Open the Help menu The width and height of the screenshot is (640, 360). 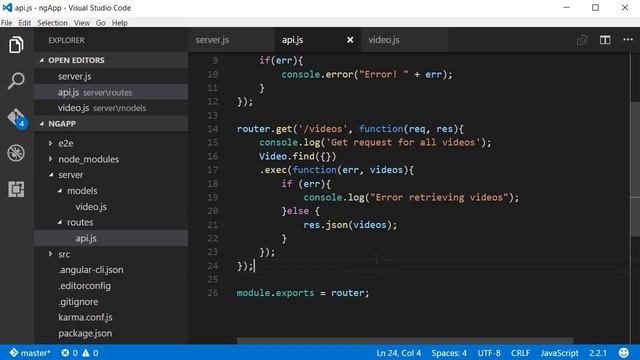120,23
